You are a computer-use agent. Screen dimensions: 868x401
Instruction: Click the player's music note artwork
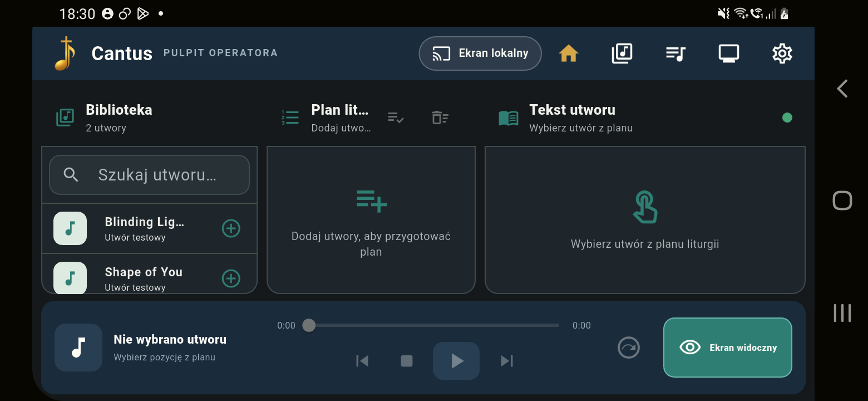(78, 348)
